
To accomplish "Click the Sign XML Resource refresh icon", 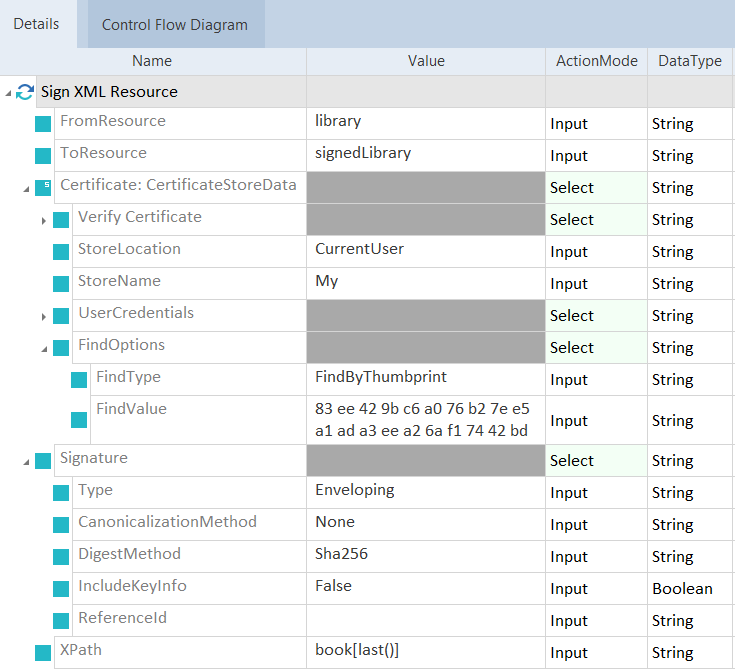I will [26, 92].
